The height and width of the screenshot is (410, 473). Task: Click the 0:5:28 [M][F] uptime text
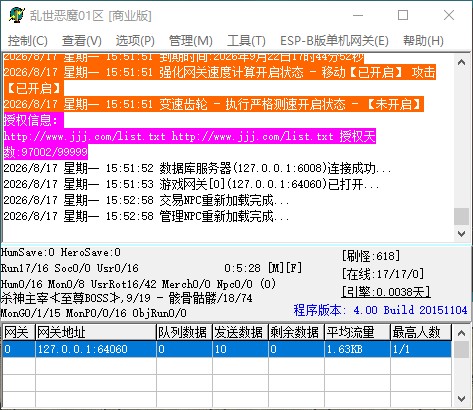point(263,268)
